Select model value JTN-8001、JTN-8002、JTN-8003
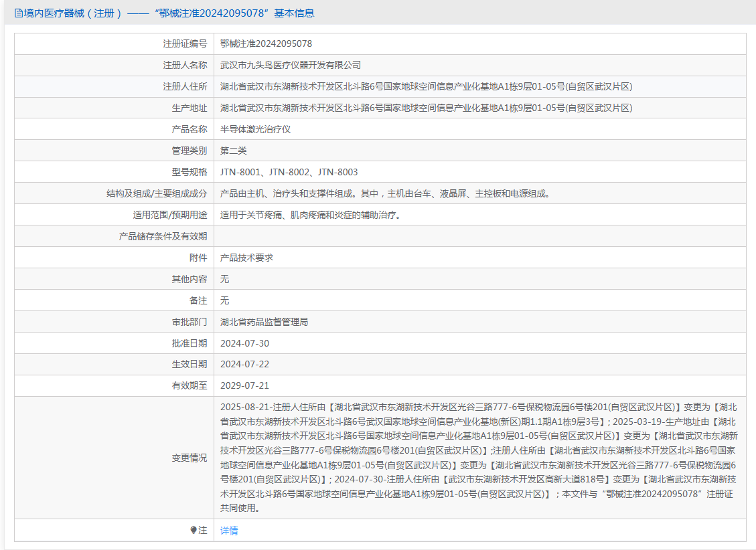This screenshot has height=550, width=756. 289,172
